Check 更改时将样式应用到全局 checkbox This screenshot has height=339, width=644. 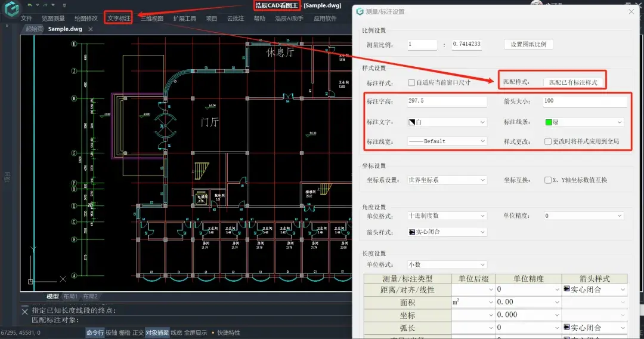point(547,141)
